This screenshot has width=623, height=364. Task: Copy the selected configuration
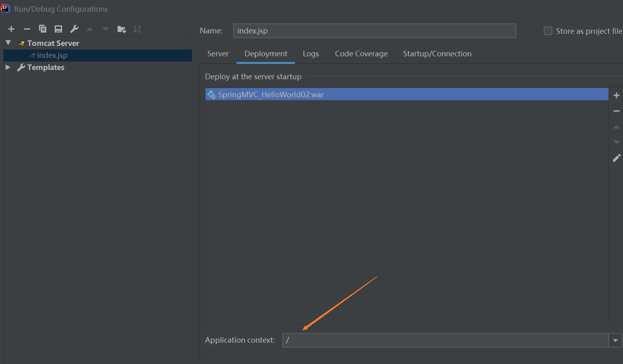click(x=43, y=29)
